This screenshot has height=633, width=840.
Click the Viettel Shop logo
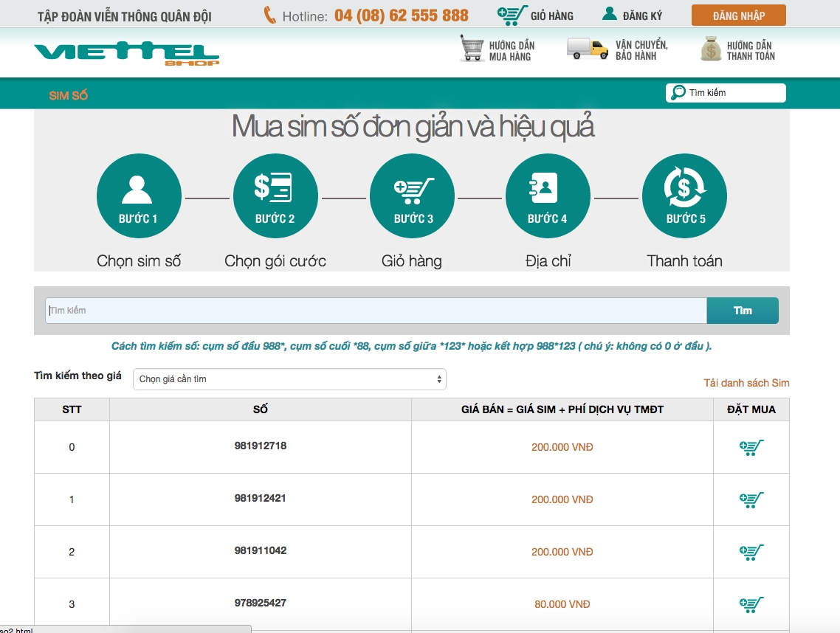pos(126,53)
